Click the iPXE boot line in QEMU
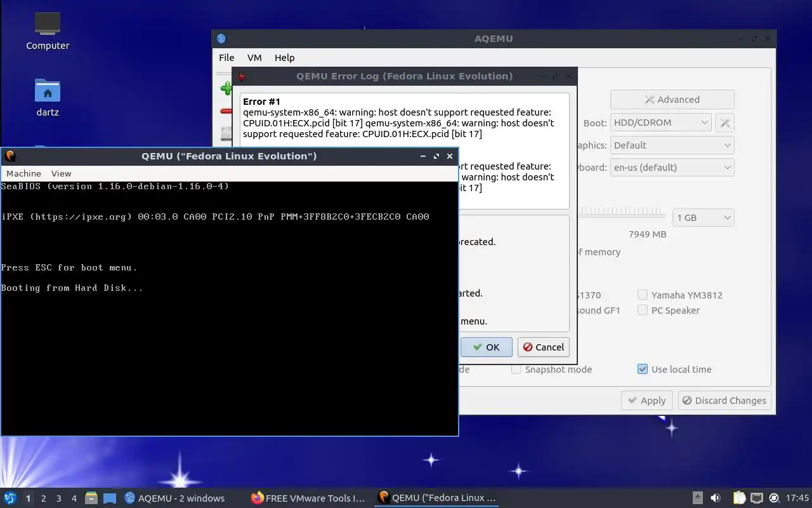The image size is (812, 508). tap(215, 217)
